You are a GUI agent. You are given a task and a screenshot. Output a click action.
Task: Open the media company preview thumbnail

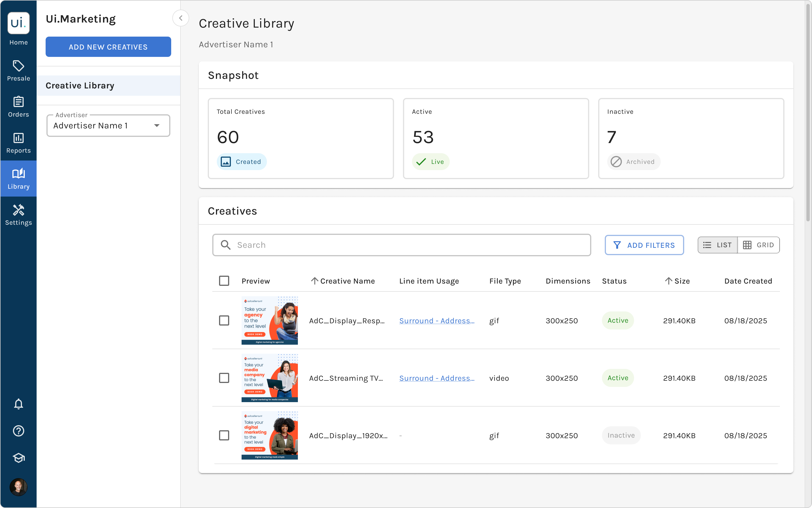[x=270, y=378]
